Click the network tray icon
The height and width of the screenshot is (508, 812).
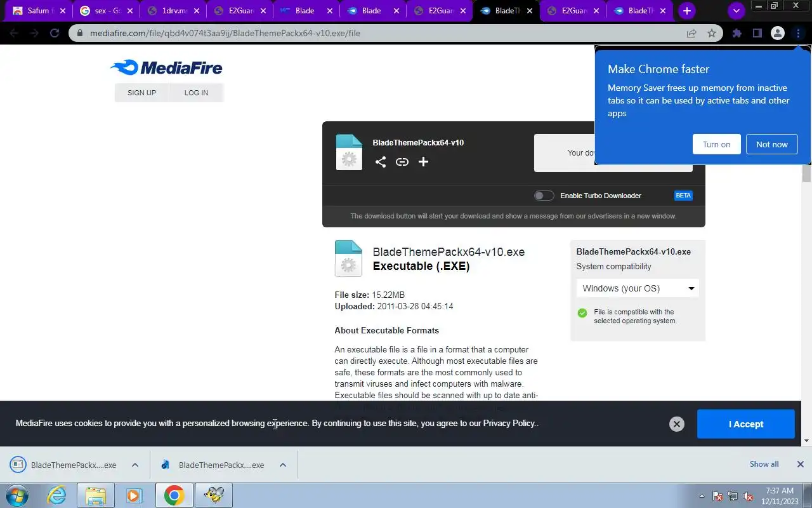click(733, 496)
